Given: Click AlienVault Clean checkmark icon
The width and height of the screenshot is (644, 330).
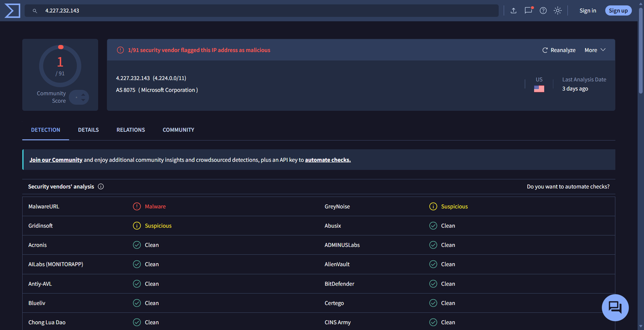Looking at the screenshot, I should tap(433, 264).
